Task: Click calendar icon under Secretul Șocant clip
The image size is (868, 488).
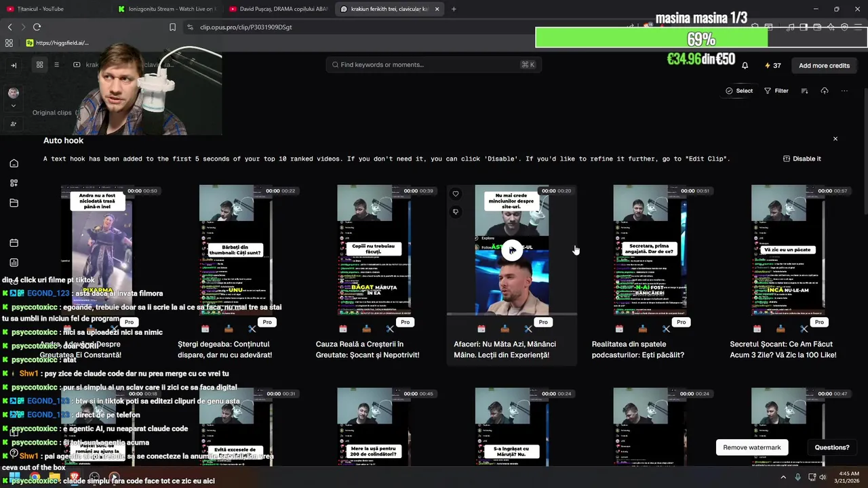Action: [757, 329]
